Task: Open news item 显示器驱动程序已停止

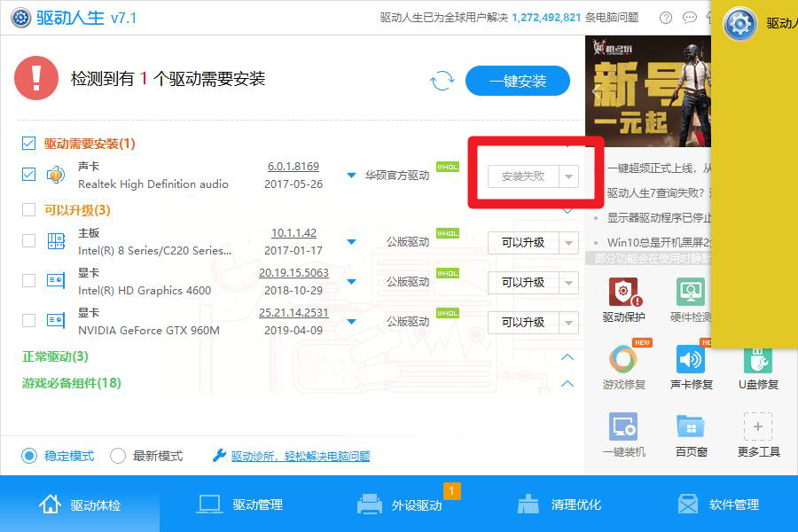Action: (659, 218)
